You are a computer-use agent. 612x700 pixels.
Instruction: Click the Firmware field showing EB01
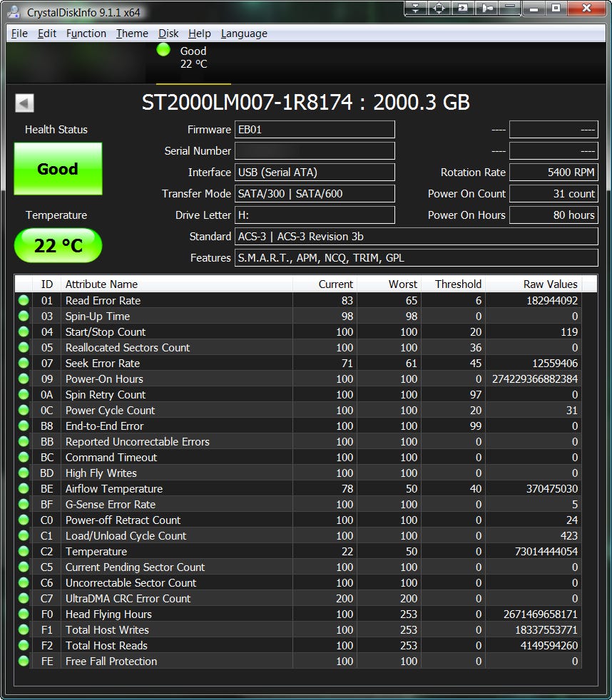315,130
